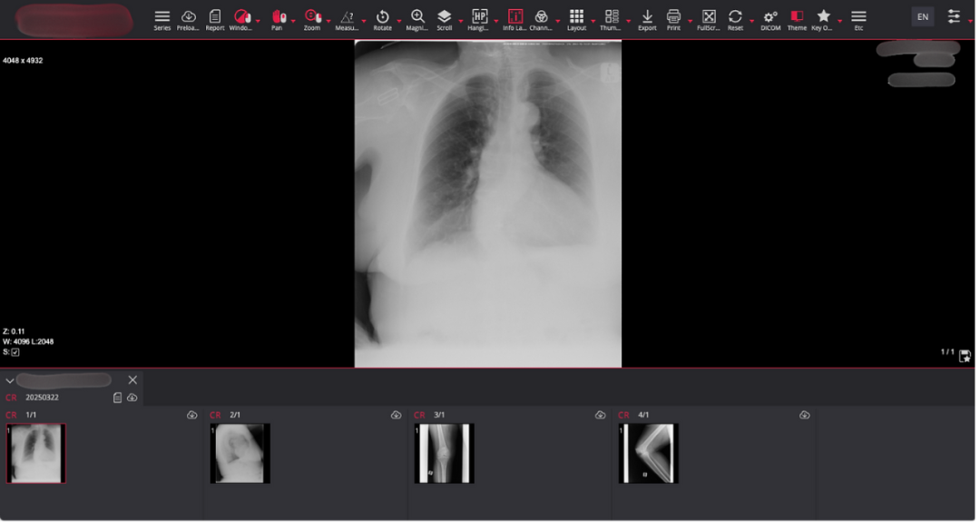980x523 pixels.
Task: Click the save key image icon
Action: pos(965,356)
